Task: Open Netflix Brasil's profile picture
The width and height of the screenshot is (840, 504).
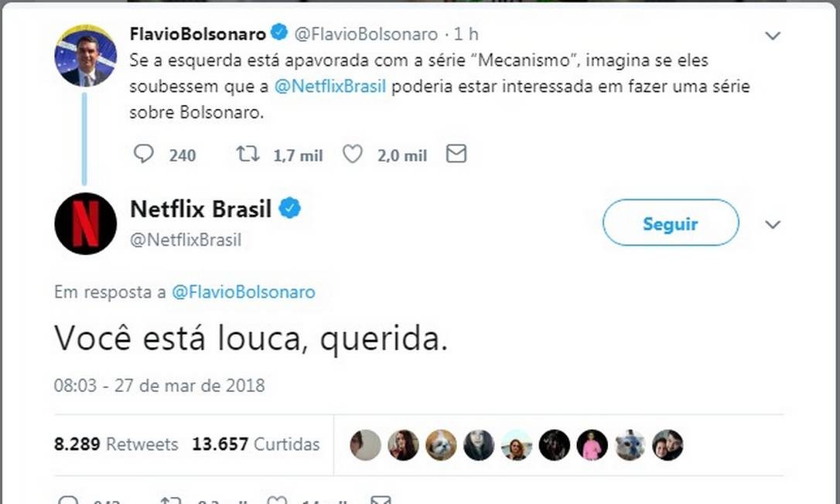Action: click(85, 223)
